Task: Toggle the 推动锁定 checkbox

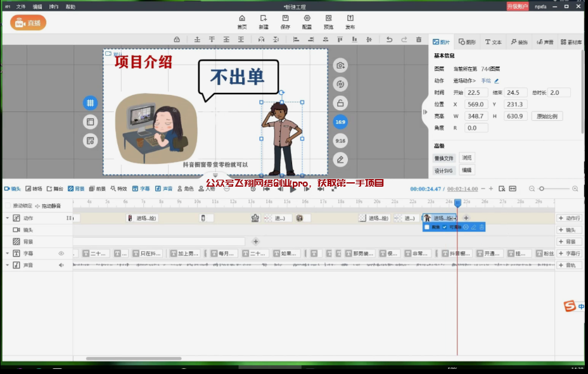Action: click(8, 206)
